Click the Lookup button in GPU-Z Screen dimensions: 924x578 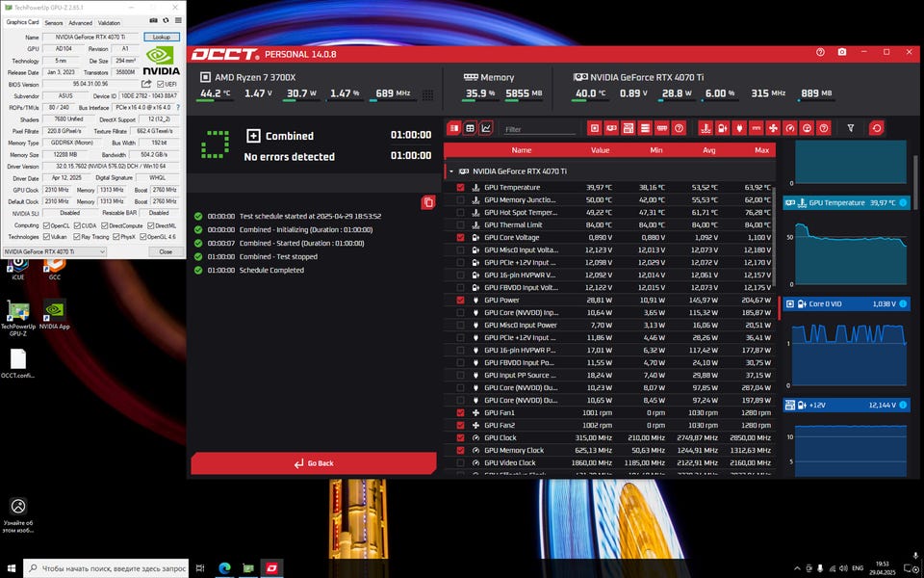[162, 38]
